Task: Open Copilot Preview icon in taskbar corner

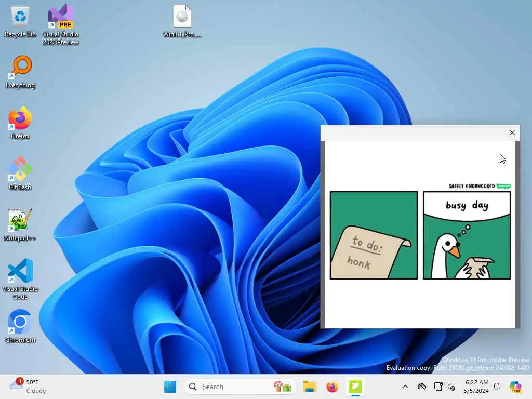Action: click(515, 387)
